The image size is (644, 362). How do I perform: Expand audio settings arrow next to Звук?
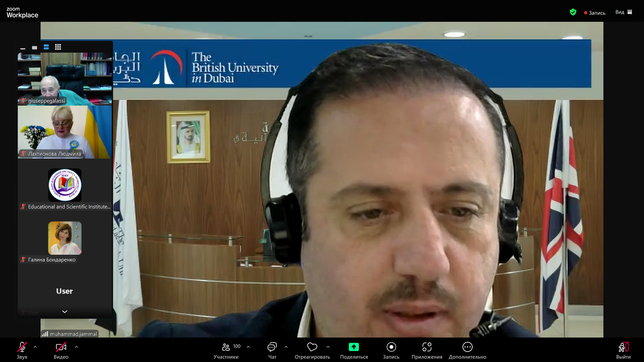pos(35,347)
